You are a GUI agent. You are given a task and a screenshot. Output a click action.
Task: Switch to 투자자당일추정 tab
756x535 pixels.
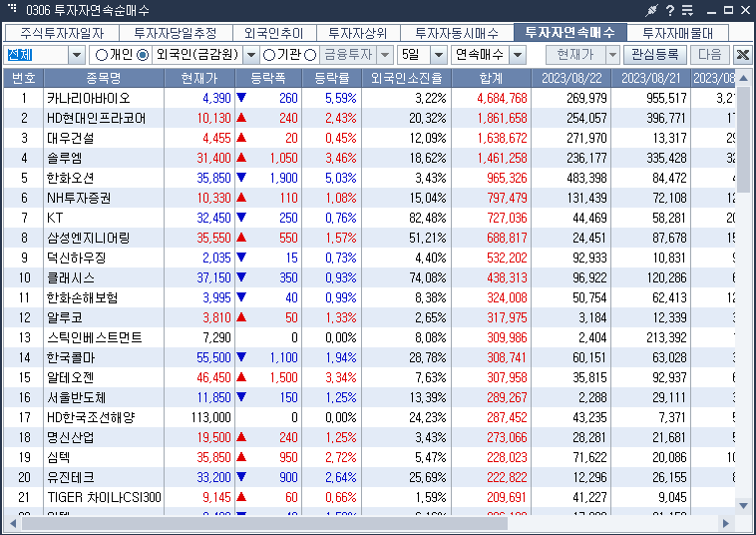point(176,33)
